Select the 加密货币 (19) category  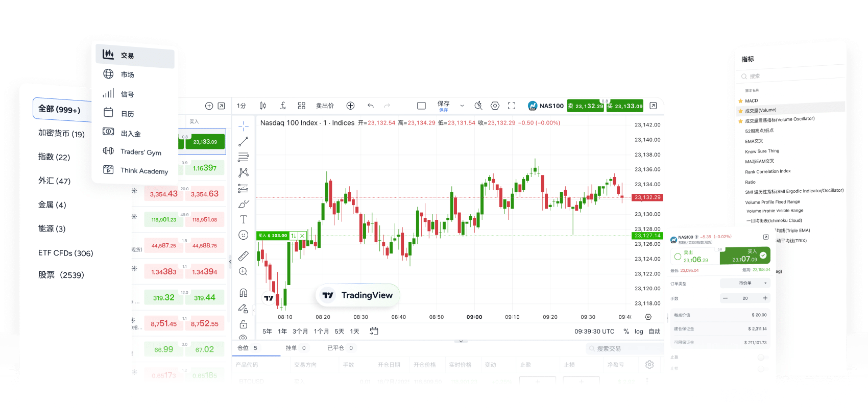tap(61, 133)
